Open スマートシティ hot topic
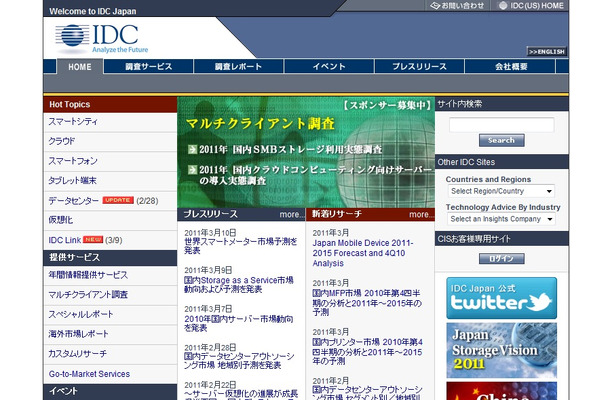Image resolution: width=610 pixels, height=400 pixels. coord(73,122)
